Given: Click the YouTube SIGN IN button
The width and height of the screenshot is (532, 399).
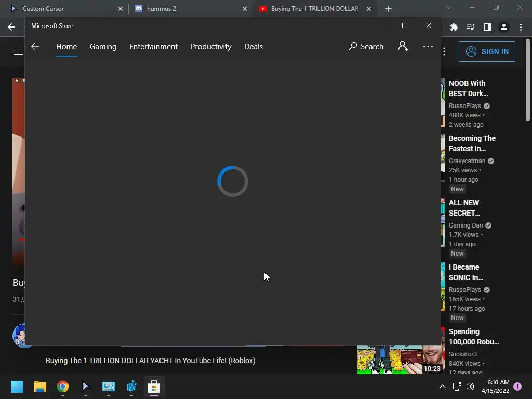Looking at the screenshot, I should 487,51.
